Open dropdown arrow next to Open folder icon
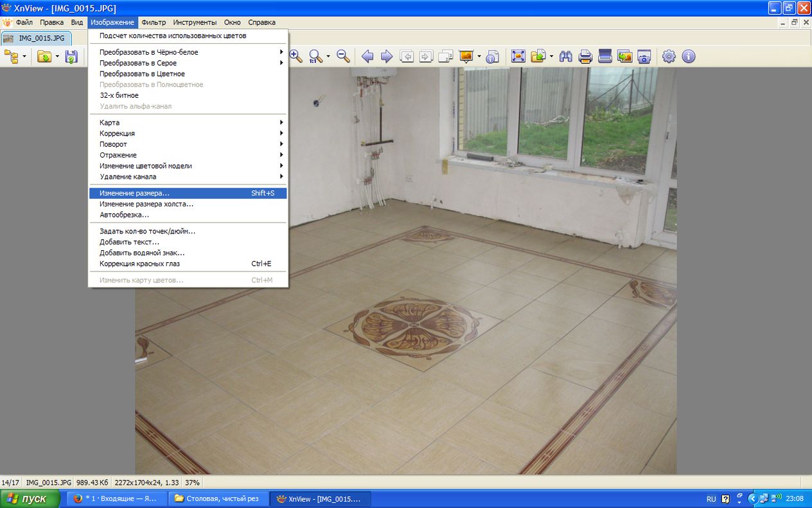 57,57
